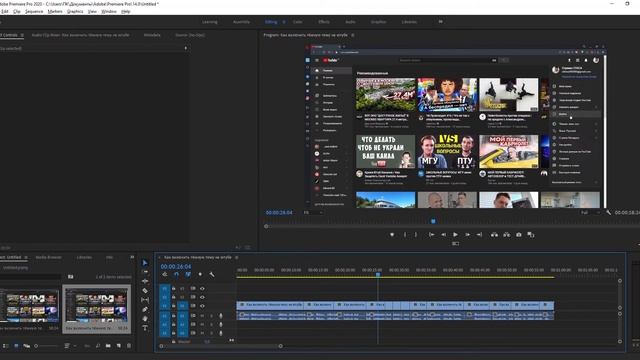Viewport: 640px width, 360px height.
Task: Open the Sequence menu
Action: click(x=34, y=11)
